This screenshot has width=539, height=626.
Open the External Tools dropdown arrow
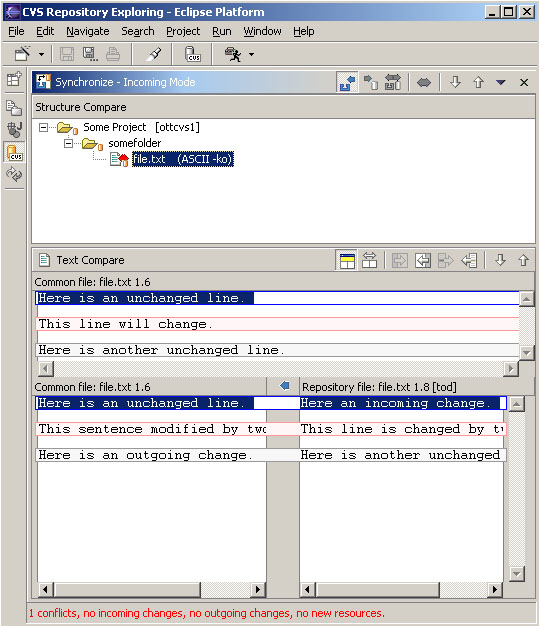pos(251,54)
